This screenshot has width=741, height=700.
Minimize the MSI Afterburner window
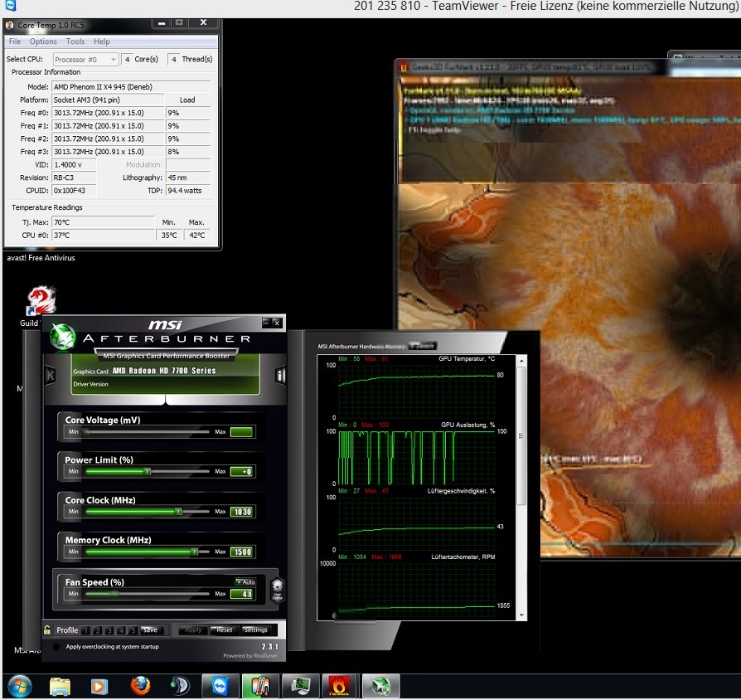coord(266,323)
